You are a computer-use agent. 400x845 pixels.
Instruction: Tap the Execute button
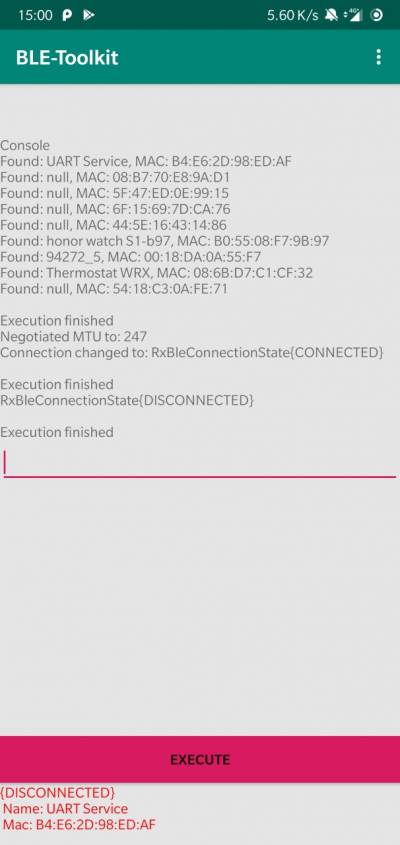tap(200, 759)
